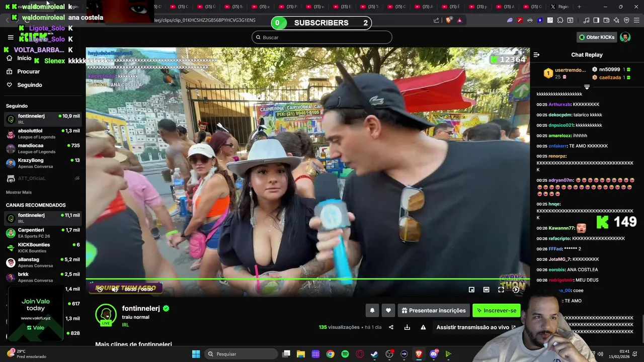Viewport: 644px width, 362px height.
Task: Click the Obter KICKs button
Action: click(597, 37)
